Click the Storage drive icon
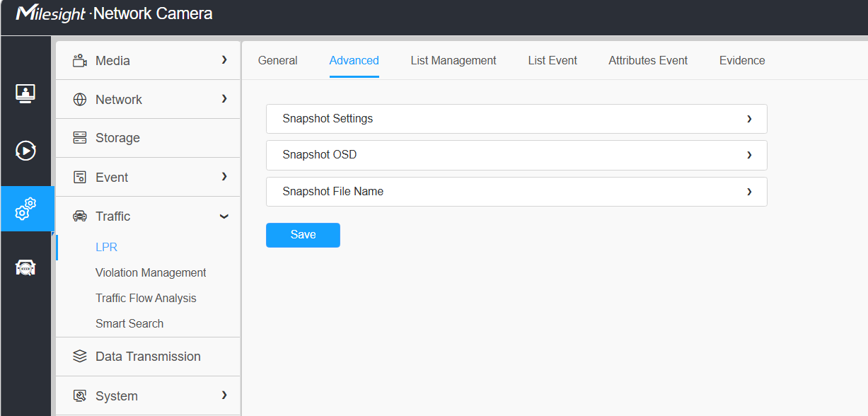This screenshot has height=416, width=868. [x=80, y=138]
